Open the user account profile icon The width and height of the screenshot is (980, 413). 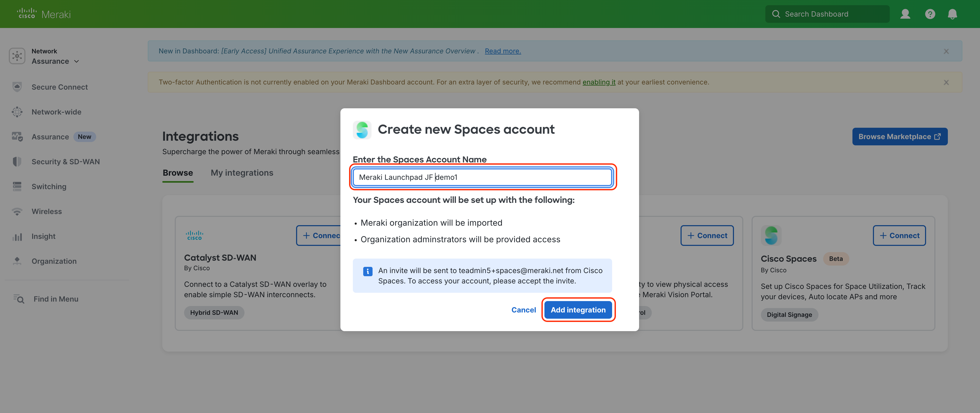pyautogui.click(x=905, y=14)
